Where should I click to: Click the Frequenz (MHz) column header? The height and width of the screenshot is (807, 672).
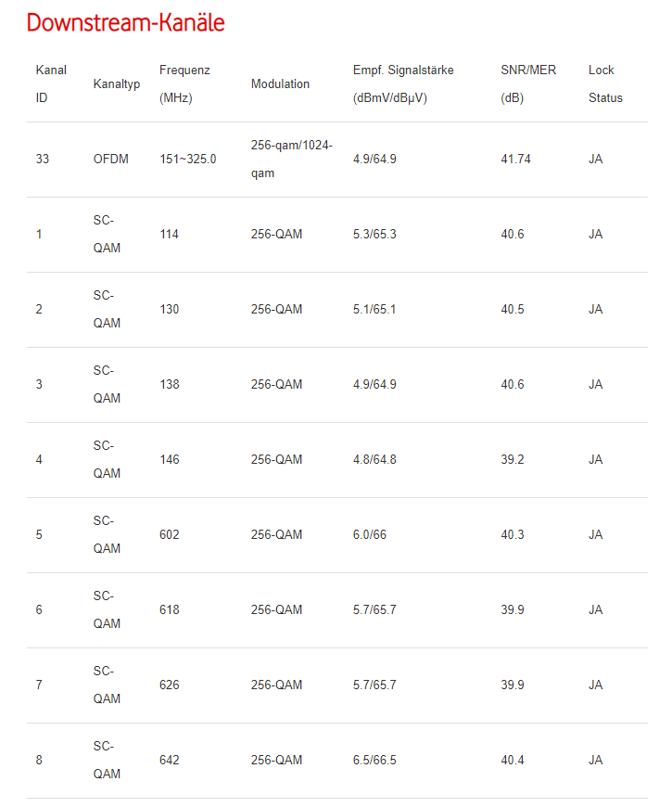coord(184,83)
